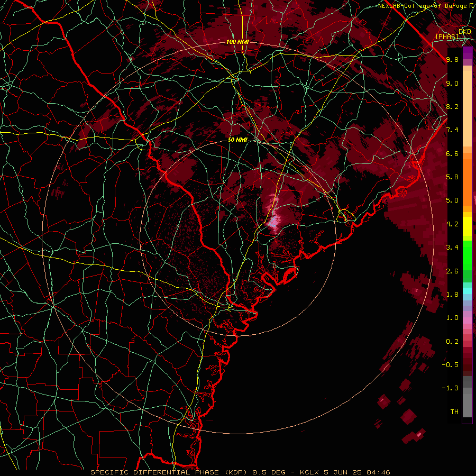Click the DKD legend title

pos(465,31)
